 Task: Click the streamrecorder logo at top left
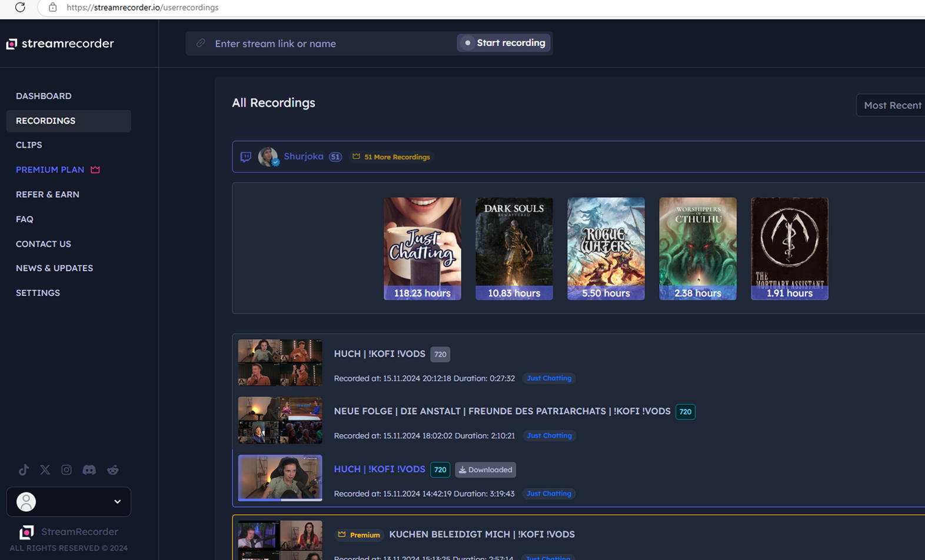[60, 44]
